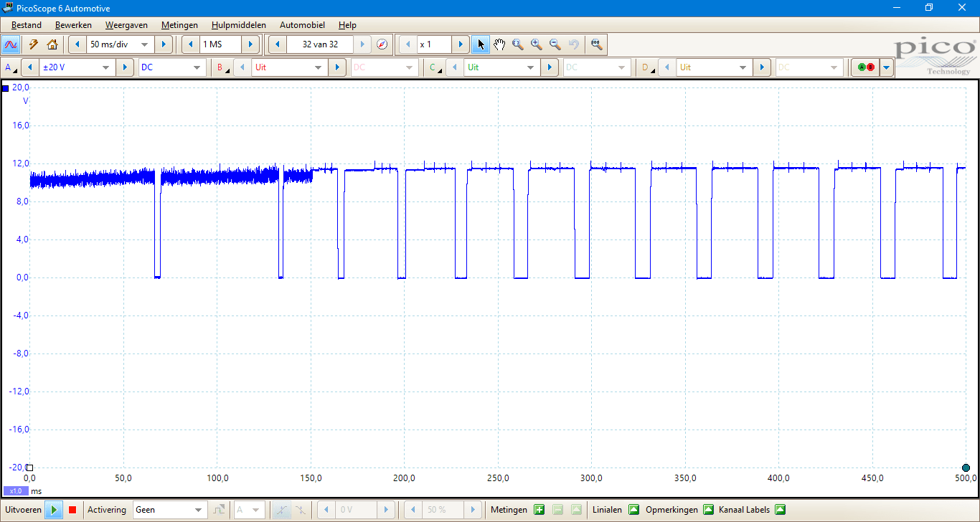Click the zoom to full view icon
980x522 pixels.
(x=595, y=44)
